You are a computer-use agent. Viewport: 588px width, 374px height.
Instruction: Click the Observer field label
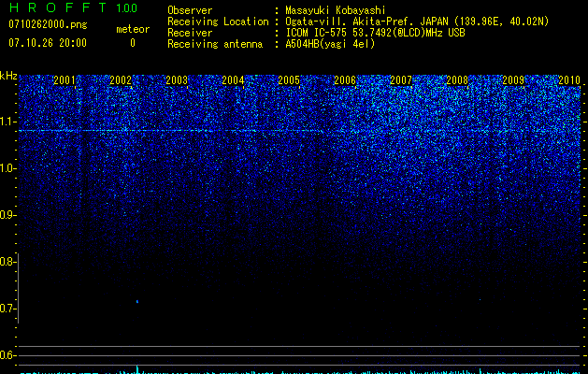pos(190,10)
